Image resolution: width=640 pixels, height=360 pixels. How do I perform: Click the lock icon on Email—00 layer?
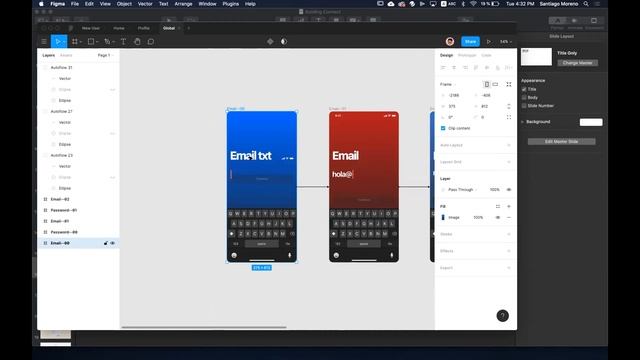pos(106,243)
